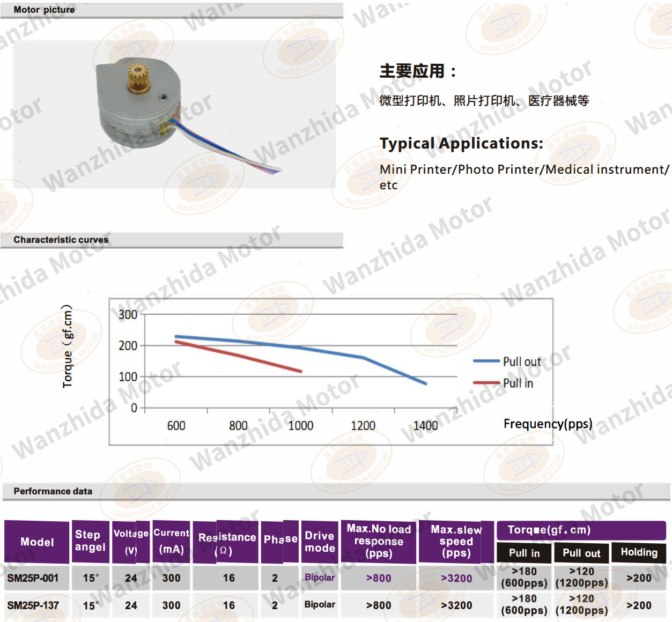Click the Drive mode column header

coord(320,542)
